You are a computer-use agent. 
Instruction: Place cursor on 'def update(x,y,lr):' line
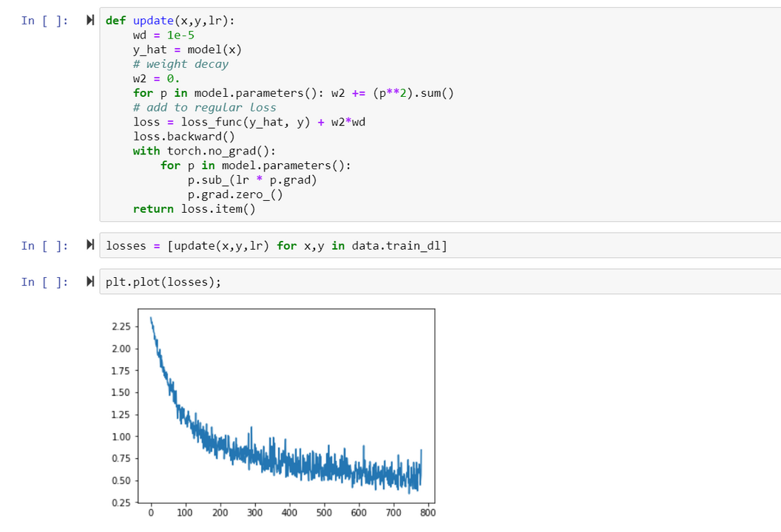pyautogui.click(x=170, y=21)
